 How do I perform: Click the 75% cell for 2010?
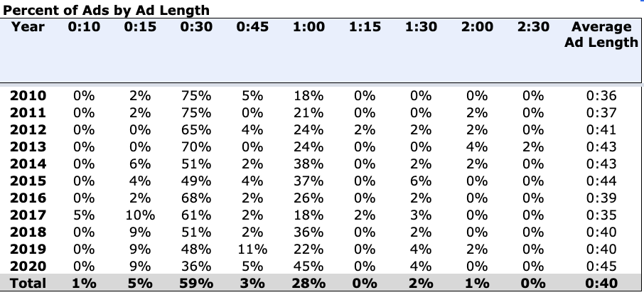click(x=196, y=96)
